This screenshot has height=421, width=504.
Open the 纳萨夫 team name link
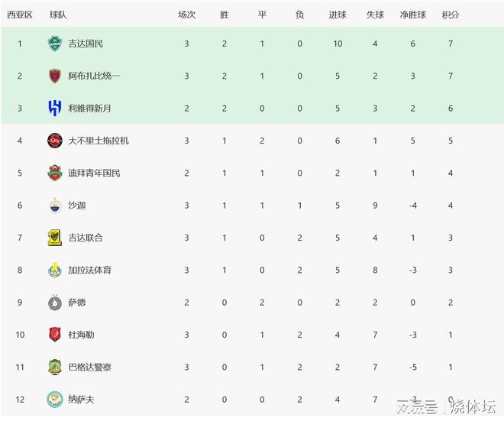pyautogui.click(x=81, y=399)
